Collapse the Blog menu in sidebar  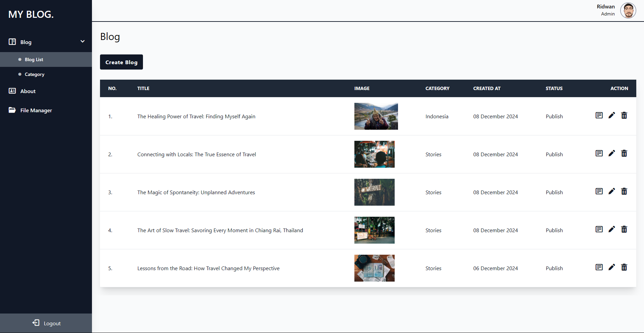[x=83, y=41]
